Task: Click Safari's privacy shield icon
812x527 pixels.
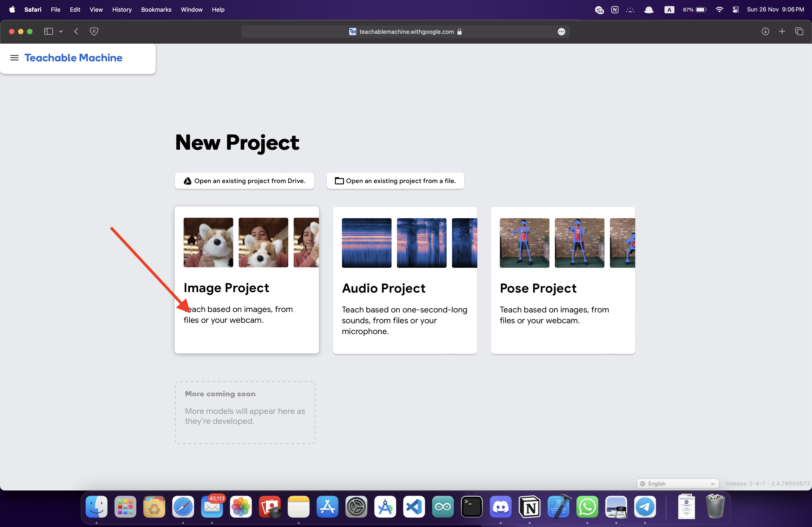Action: coord(94,31)
